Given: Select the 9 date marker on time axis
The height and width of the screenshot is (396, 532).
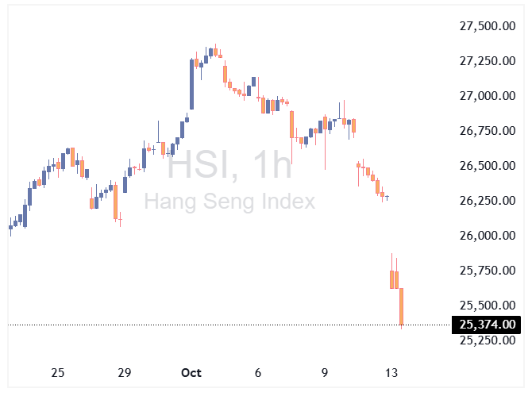Looking at the screenshot, I should (x=325, y=373).
